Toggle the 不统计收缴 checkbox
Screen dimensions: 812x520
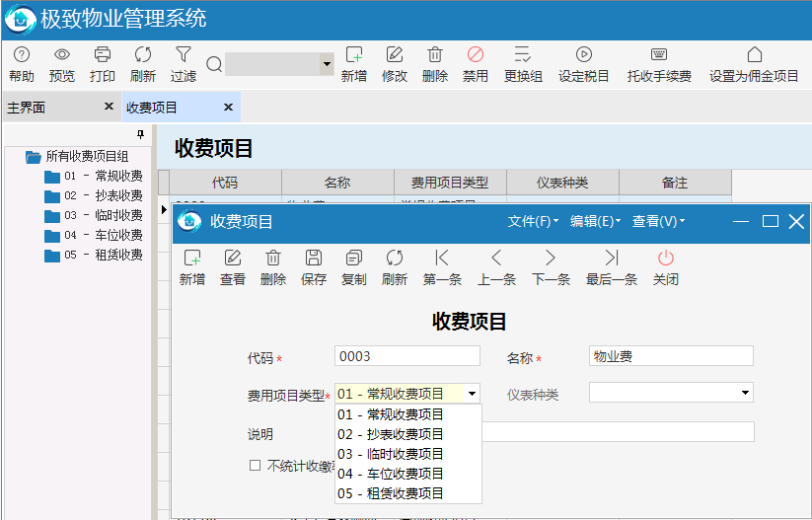[x=255, y=465]
